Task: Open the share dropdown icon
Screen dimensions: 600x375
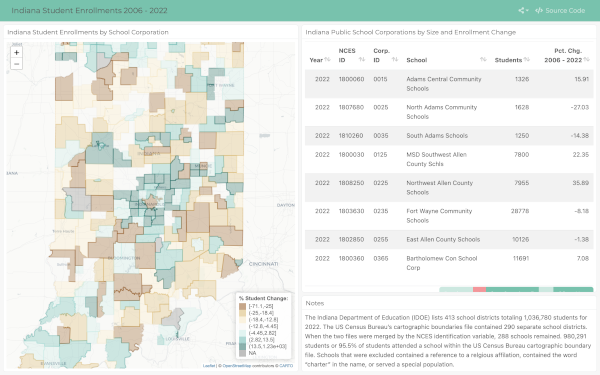Action: (523, 10)
